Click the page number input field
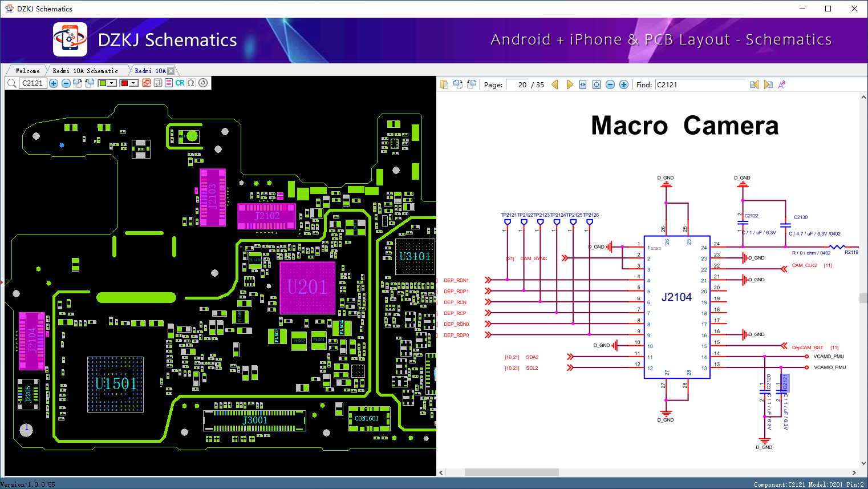Image resolution: width=868 pixels, height=489 pixels. pos(517,84)
